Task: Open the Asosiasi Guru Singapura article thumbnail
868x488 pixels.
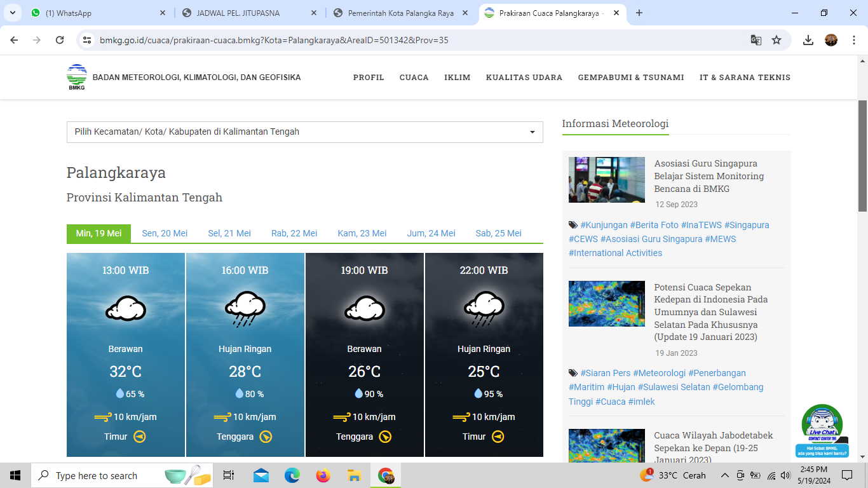Action: [x=607, y=180]
